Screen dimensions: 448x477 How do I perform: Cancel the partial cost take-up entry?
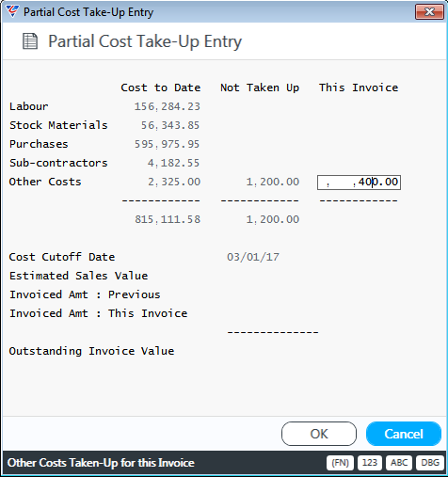point(404,434)
